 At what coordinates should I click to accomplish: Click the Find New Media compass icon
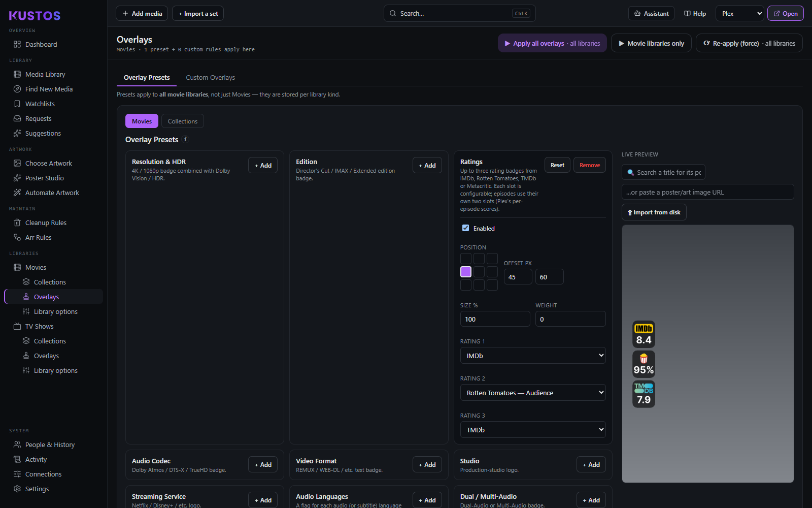point(17,89)
